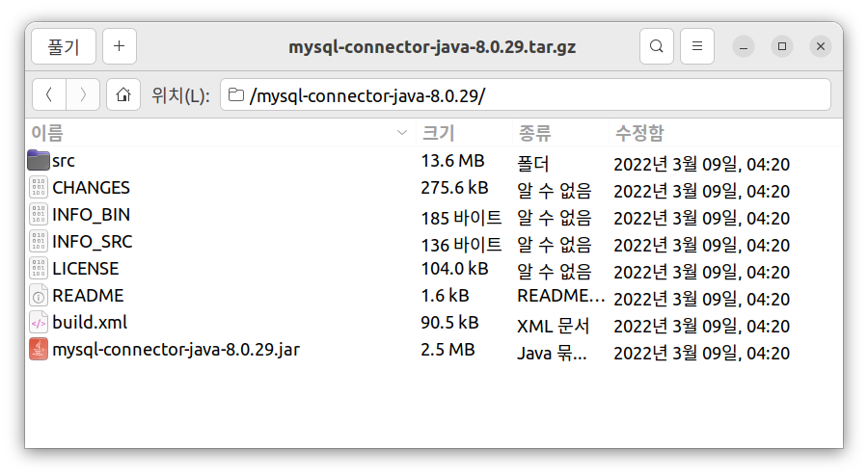
Task: Click the 136 바이트 size value
Action: (x=461, y=245)
